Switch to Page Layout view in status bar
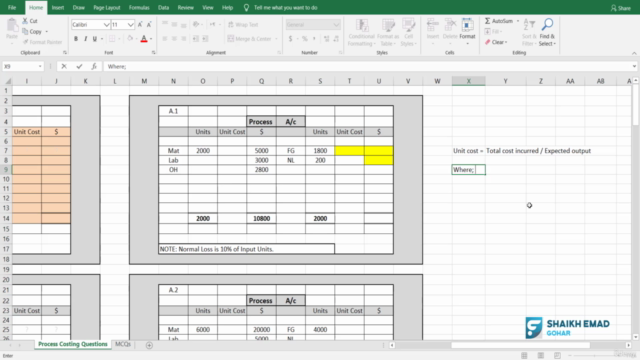Viewport: 640px width, 360px height. point(541,356)
